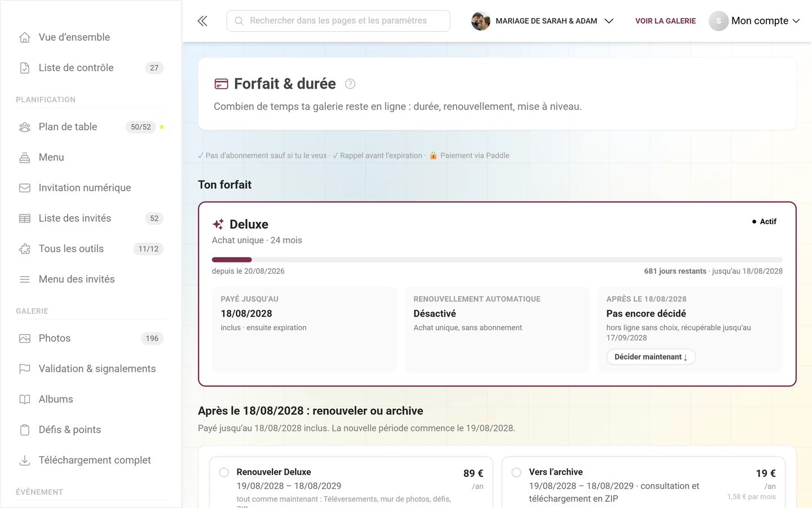This screenshot has height=508, width=812.
Task: Click the seating icon beside Plan de table
Action: point(25,127)
